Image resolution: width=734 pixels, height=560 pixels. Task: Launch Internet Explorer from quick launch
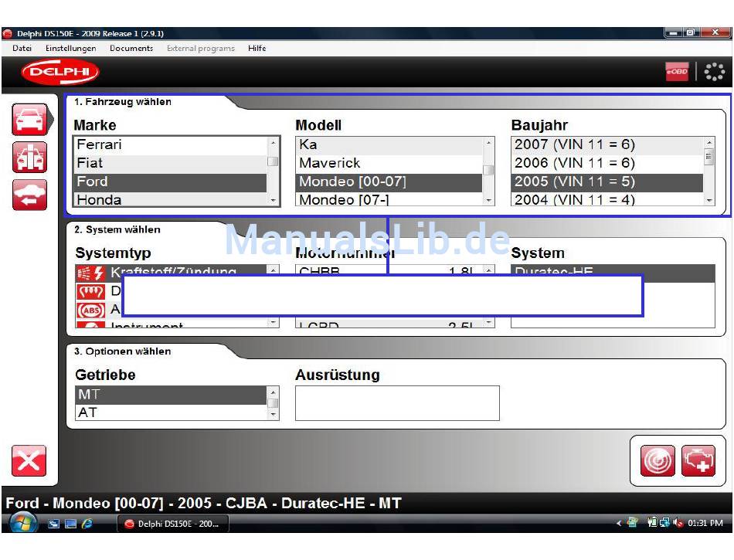click(87, 524)
